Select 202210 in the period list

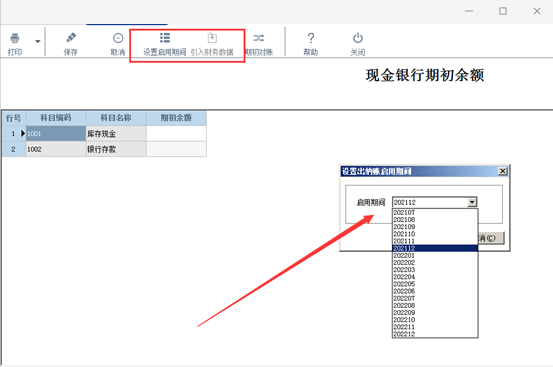click(435, 320)
